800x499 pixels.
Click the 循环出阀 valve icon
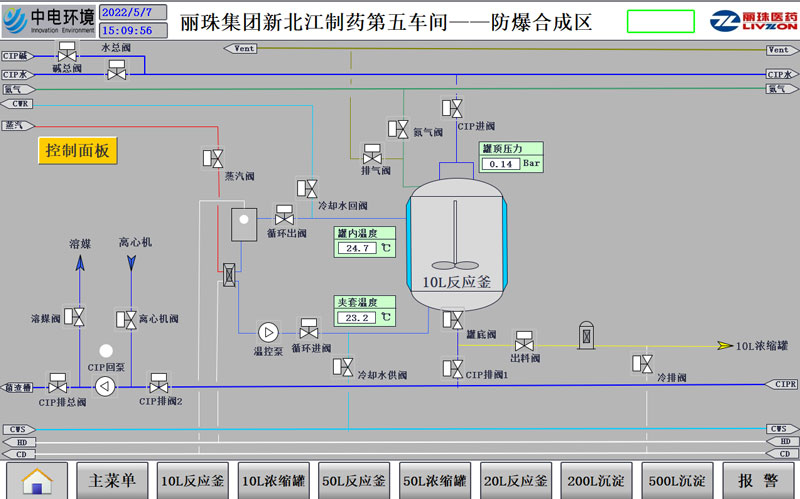(284, 215)
